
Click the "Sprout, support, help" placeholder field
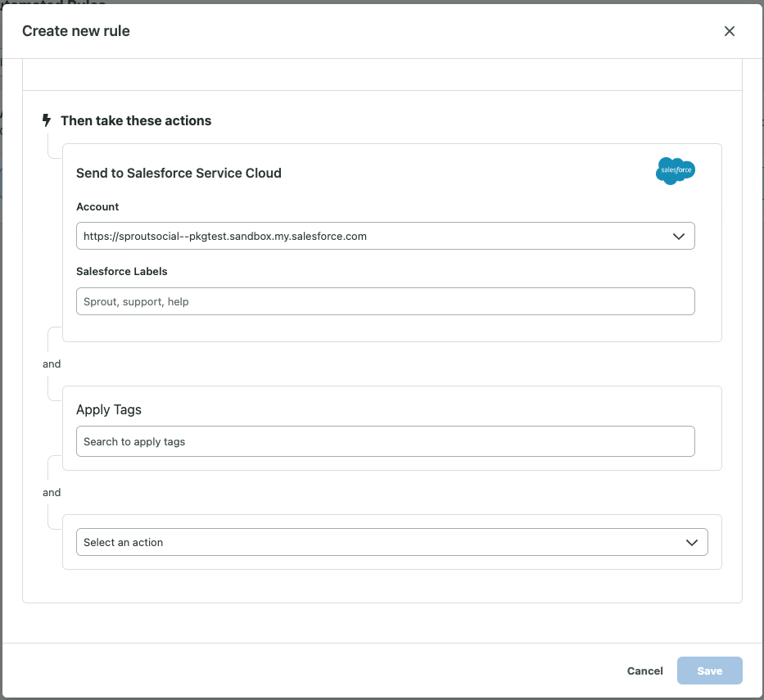(x=385, y=301)
